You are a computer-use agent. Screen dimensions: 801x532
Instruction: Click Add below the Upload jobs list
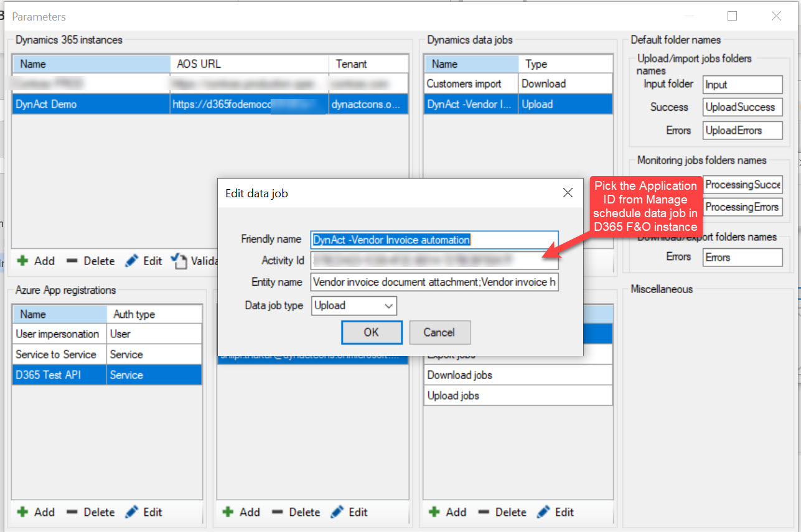tap(448, 512)
